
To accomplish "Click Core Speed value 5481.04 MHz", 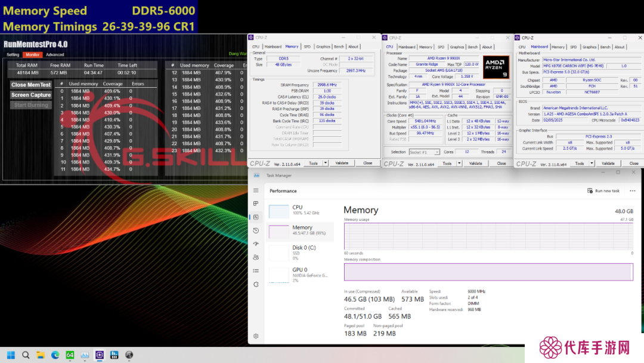I will (425, 121).
